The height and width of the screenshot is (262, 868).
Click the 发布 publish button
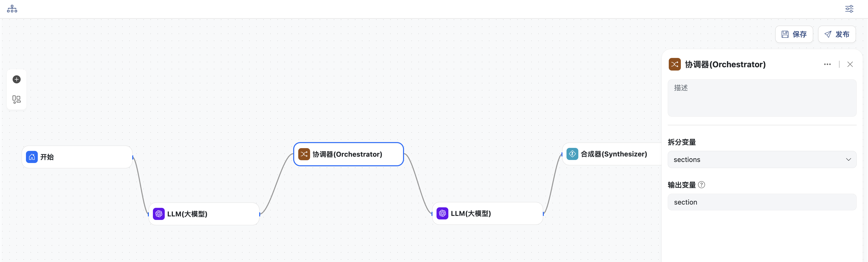point(837,34)
